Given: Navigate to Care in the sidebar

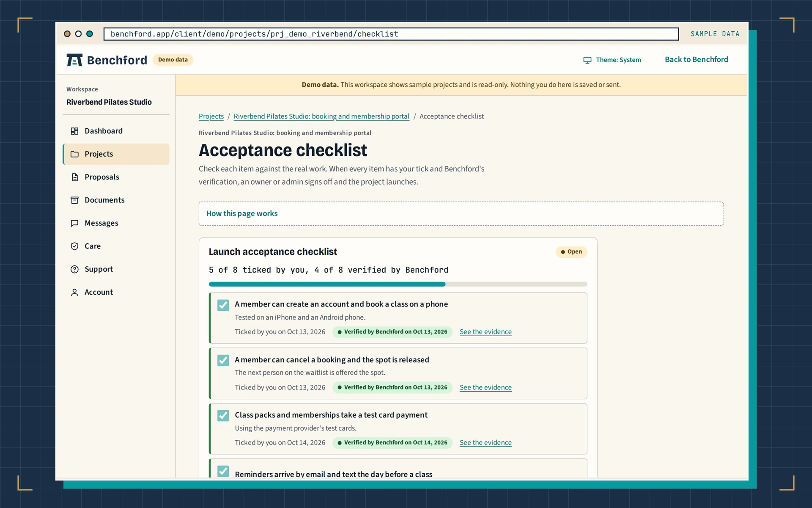Looking at the screenshot, I should click(116, 246).
